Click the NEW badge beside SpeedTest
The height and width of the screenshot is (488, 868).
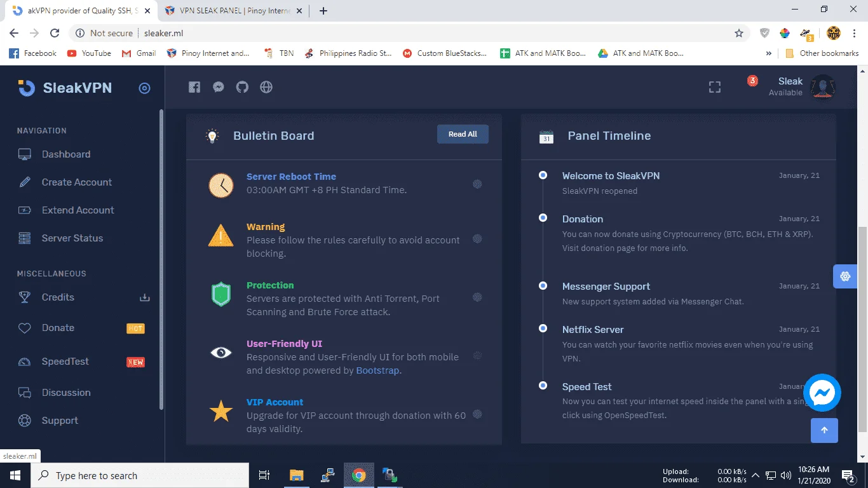pos(135,362)
